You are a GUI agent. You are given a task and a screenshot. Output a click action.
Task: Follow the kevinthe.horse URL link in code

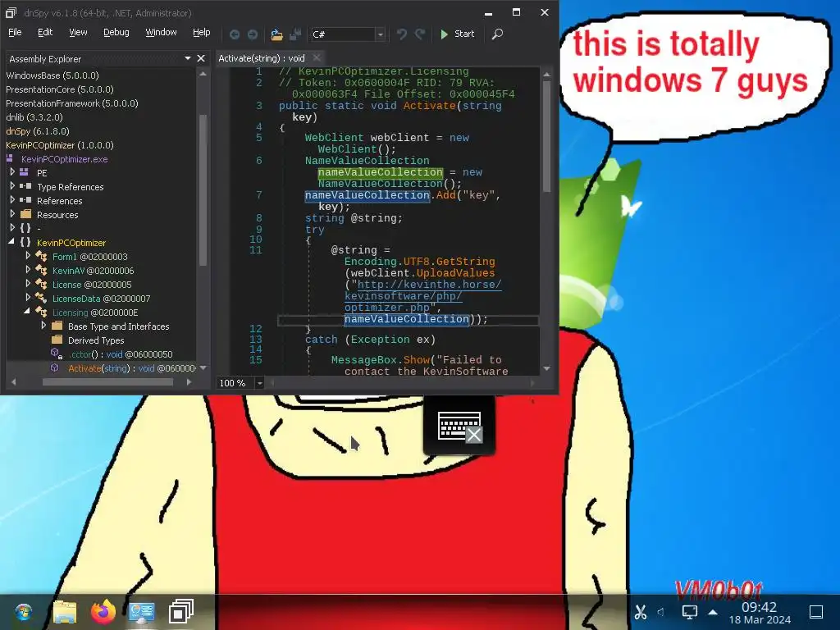pos(423,295)
